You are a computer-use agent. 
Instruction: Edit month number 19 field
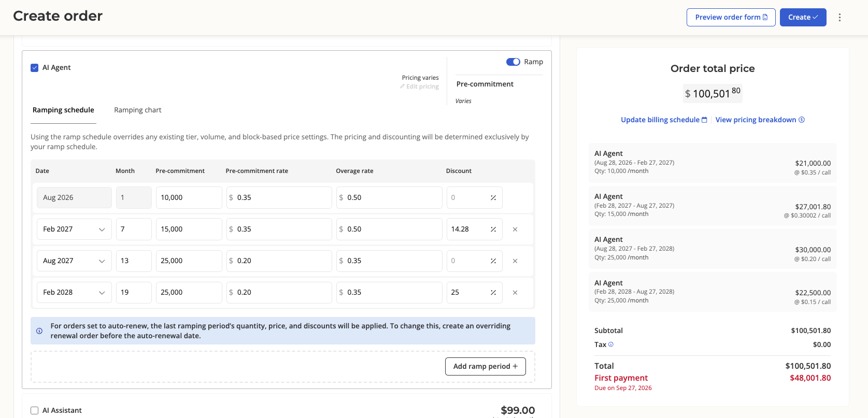point(134,292)
